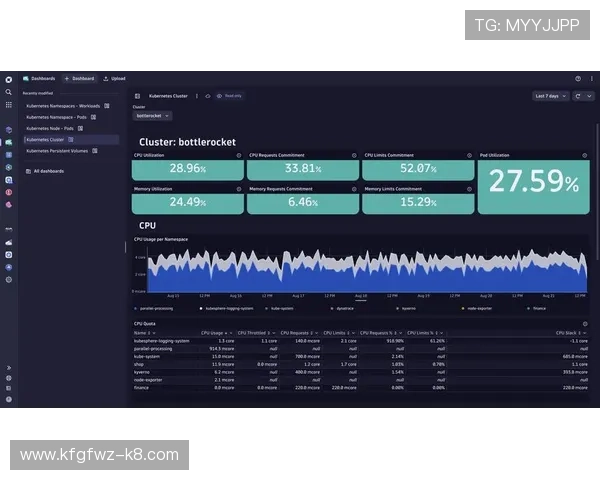Click the help icon in top right
600x480 pixels.
pyautogui.click(x=577, y=78)
